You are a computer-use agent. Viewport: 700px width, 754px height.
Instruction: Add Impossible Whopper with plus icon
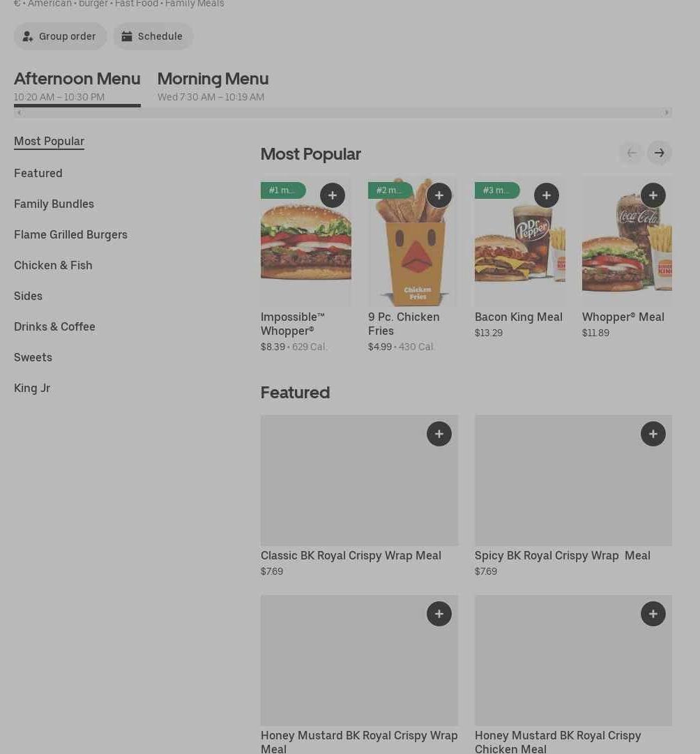(333, 196)
